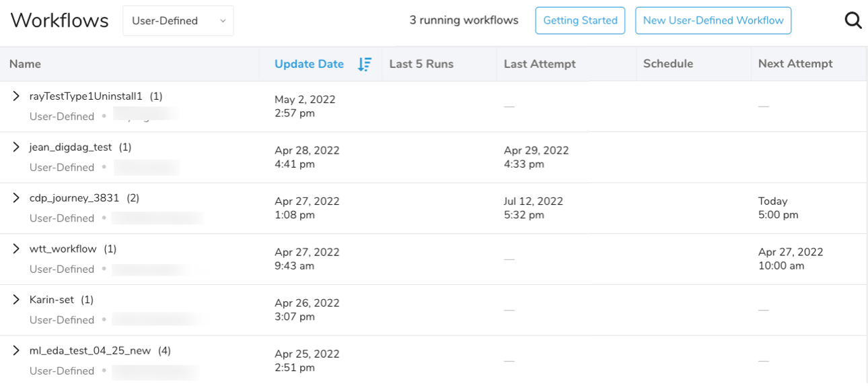Click the Getting Started button
The height and width of the screenshot is (386, 868).
580,21
